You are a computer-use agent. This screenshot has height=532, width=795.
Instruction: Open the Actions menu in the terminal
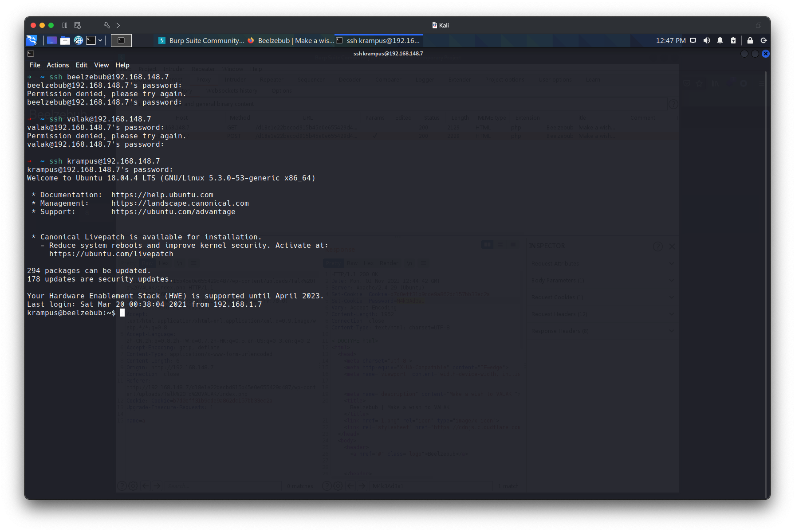click(x=58, y=65)
